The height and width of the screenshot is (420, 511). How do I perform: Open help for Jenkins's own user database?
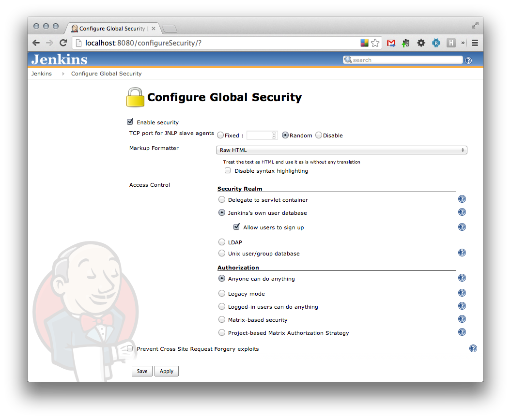462,212
